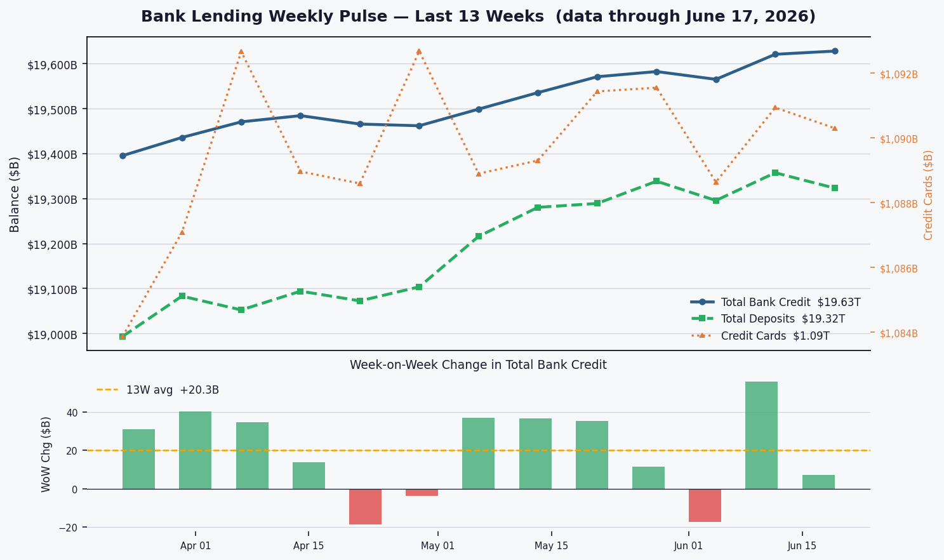Click the first blue Total Bank Credit data point

123,156
